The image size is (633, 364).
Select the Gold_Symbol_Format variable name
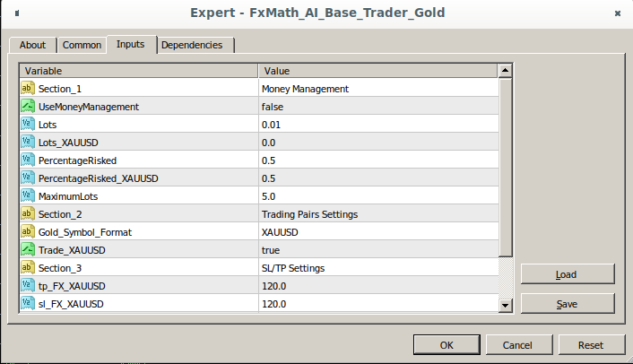[x=85, y=232]
